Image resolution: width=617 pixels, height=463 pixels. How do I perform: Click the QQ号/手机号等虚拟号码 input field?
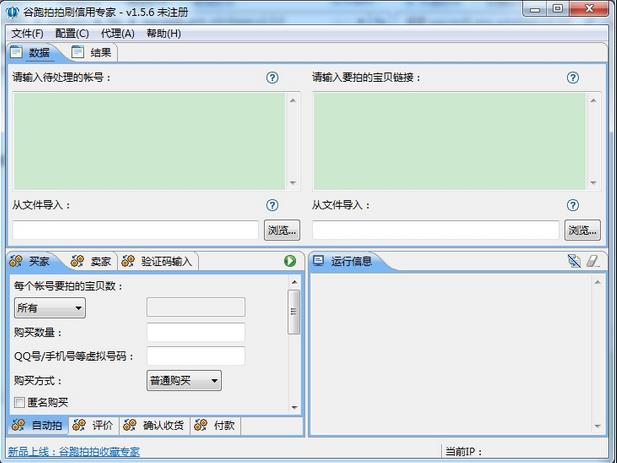(x=196, y=356)
